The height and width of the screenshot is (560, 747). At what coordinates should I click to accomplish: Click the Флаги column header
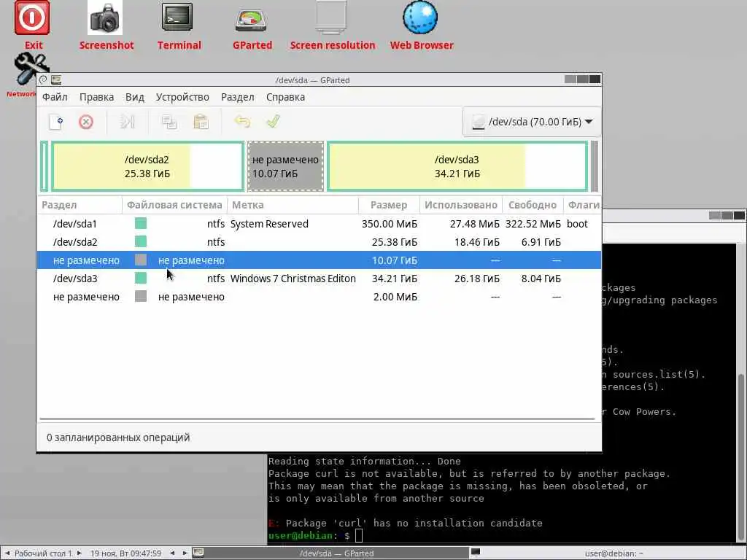[x=582, y=205]
